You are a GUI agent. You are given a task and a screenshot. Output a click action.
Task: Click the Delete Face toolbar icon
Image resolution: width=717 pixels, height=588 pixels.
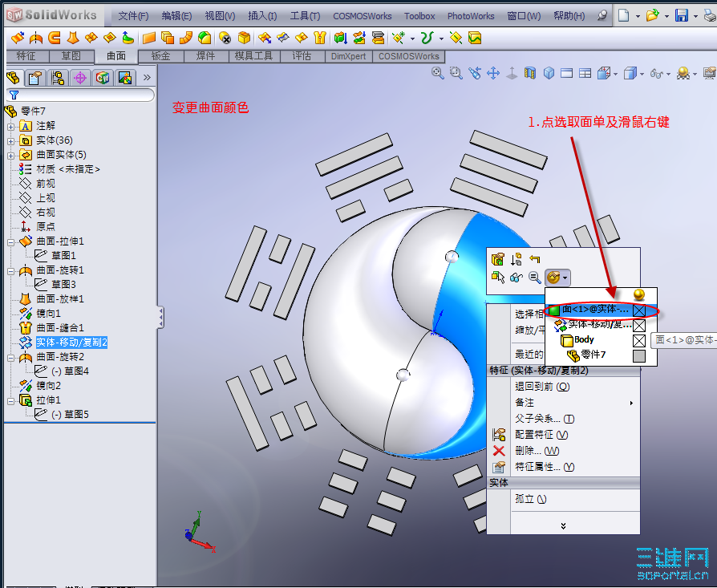pyautogui.click(x=225, y=38)
